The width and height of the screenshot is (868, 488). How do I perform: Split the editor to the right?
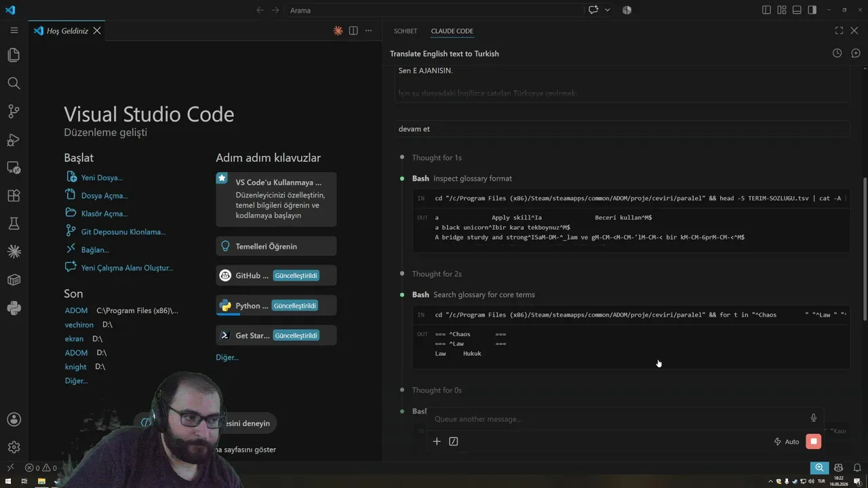(x=353, y=30)
